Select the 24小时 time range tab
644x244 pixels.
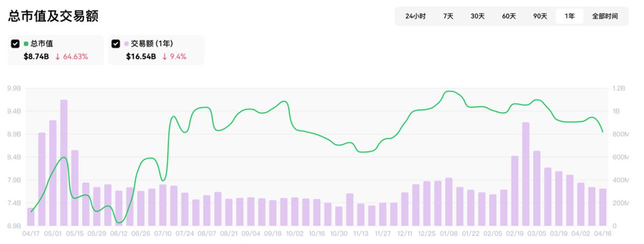415,16
